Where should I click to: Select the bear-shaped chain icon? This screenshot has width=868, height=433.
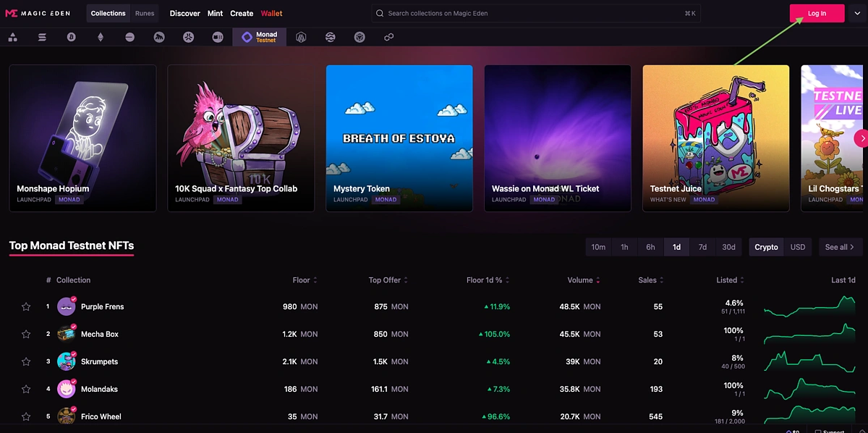159,37
